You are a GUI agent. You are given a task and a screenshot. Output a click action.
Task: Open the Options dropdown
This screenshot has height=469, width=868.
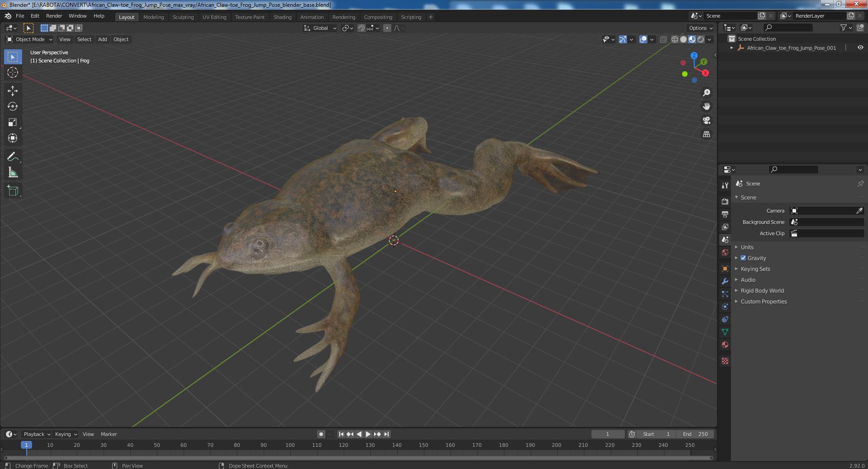[x=701, y=28]
